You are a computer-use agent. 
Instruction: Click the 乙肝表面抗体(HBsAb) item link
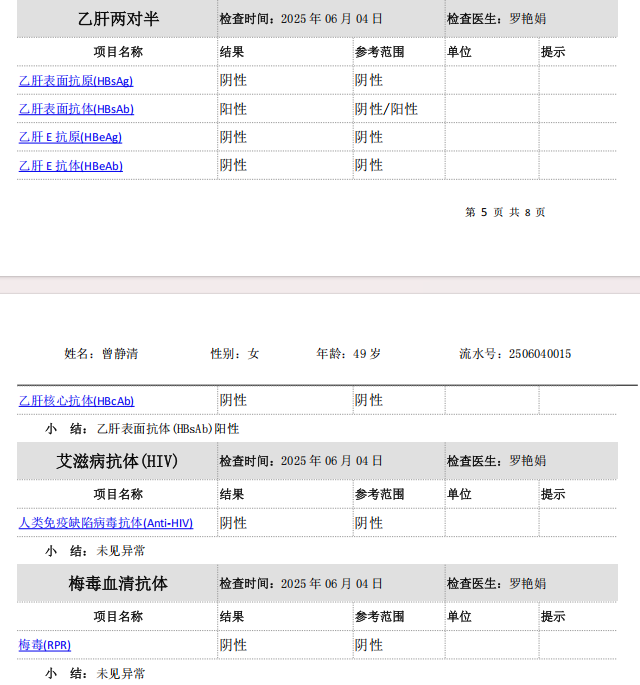click(76, 109)
